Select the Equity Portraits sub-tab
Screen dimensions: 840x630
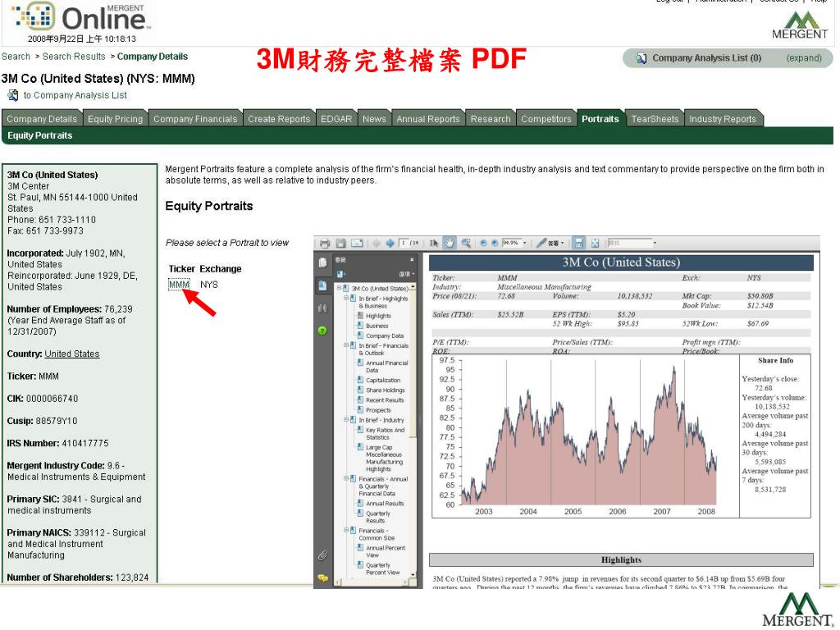(x=39, y=135)
